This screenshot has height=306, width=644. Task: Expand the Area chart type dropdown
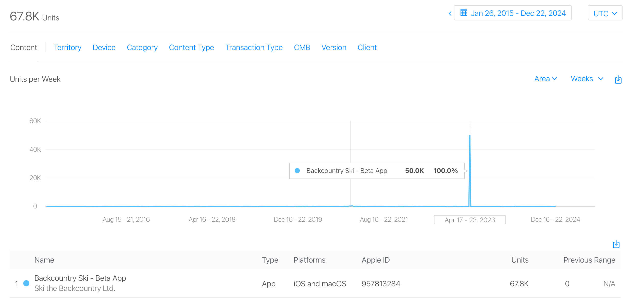click(546, 79)
